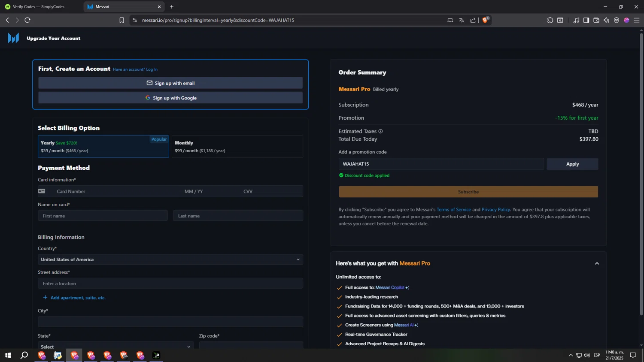Close the Messari tab
The height and width of the screenshot is (362, 644).
tap(159, 7)
